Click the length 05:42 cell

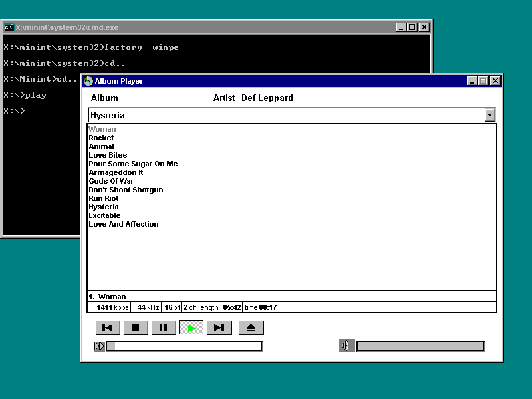pos(220,307)
